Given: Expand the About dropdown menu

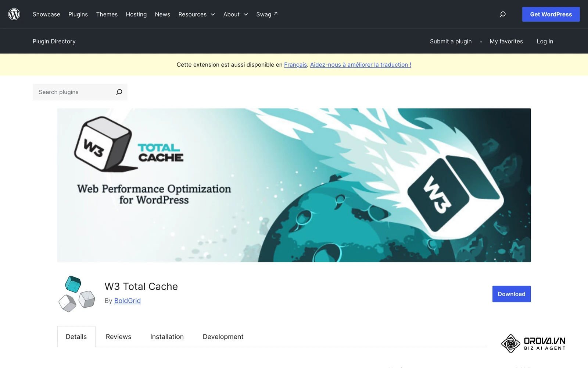Looking at the screenshot, I should coord(236,14).
